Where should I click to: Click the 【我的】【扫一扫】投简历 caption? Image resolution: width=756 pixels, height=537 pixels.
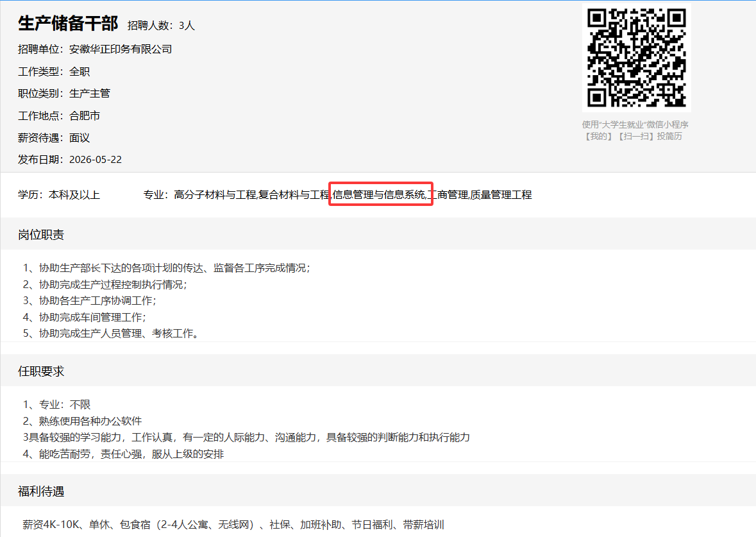(x=633, y=137)
